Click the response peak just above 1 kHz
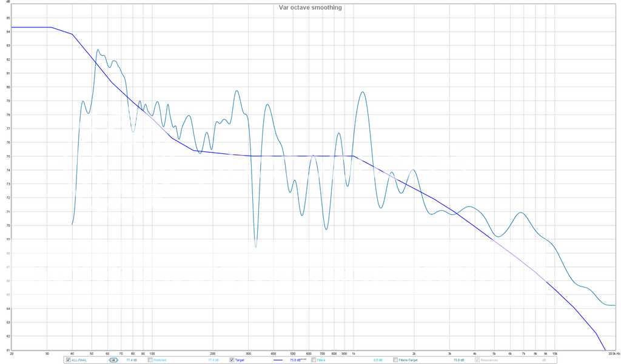 point(363,92)
